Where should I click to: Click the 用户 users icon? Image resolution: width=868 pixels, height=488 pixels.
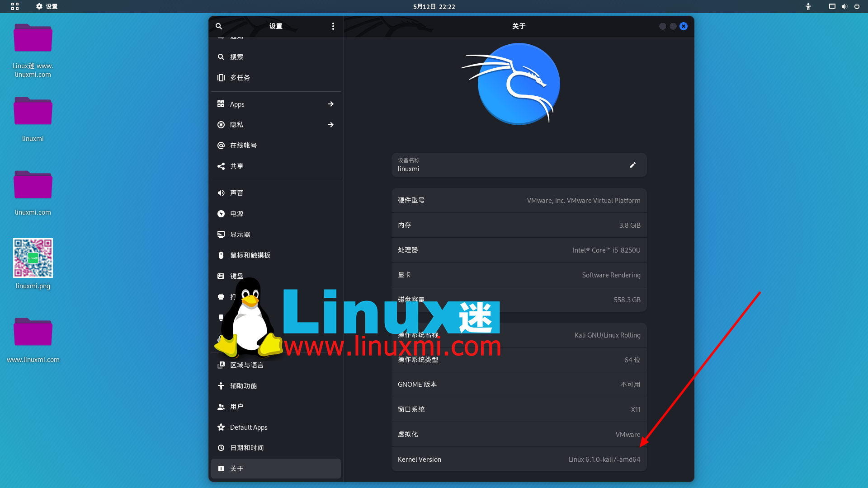pyautogui.click(x=221, y=407)
